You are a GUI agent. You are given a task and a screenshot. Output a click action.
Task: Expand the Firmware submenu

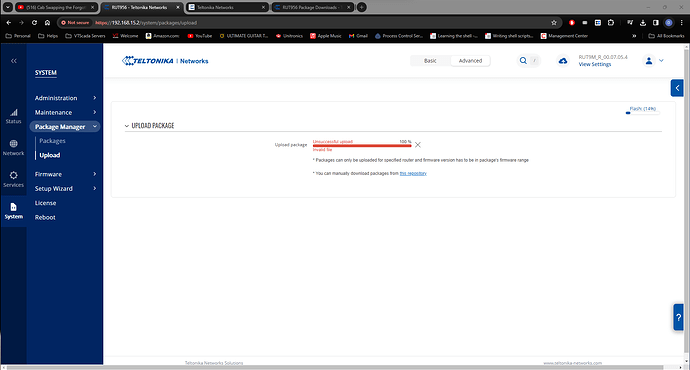(x=65, y=174)
